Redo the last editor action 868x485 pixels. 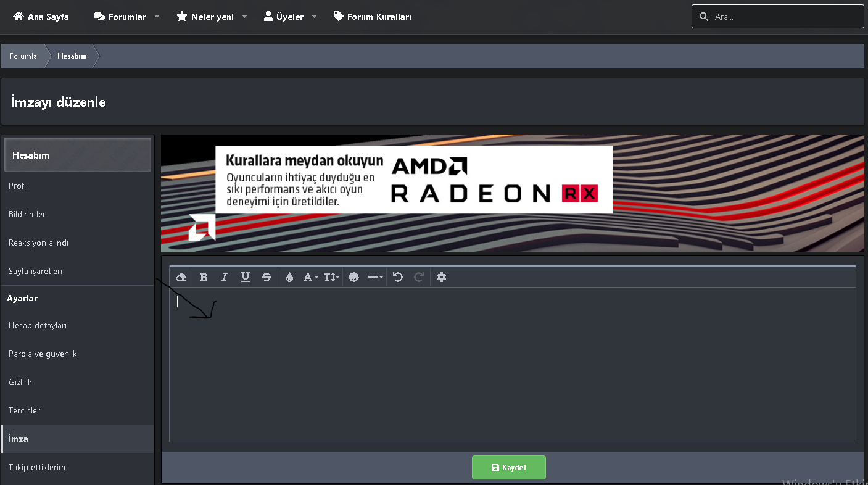pos(419,277)
